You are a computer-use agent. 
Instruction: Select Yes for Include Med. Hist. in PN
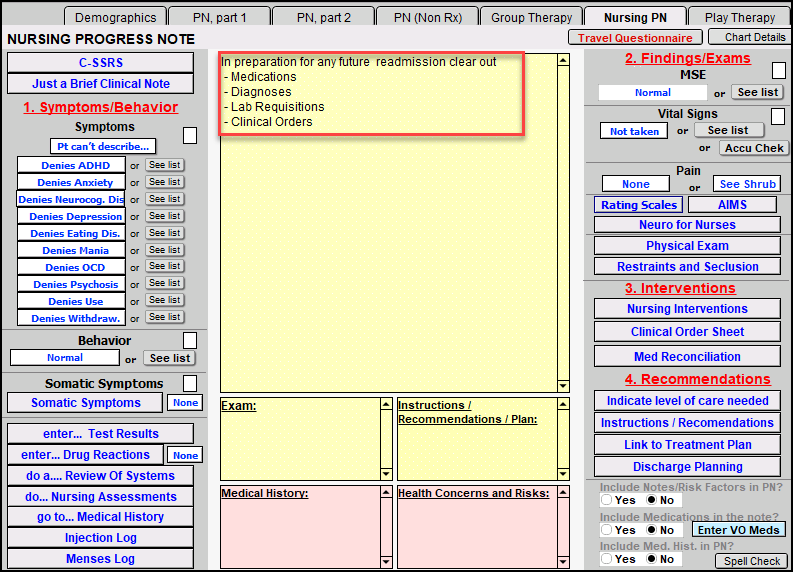tap(607, 559)
